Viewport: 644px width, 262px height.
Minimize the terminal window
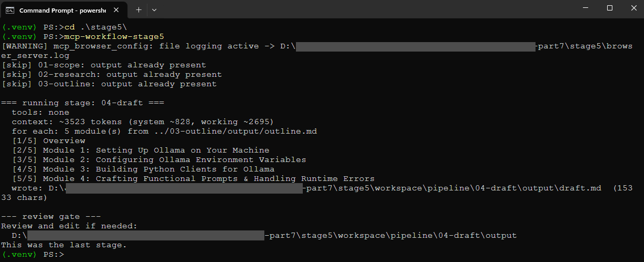click(584, 8)
